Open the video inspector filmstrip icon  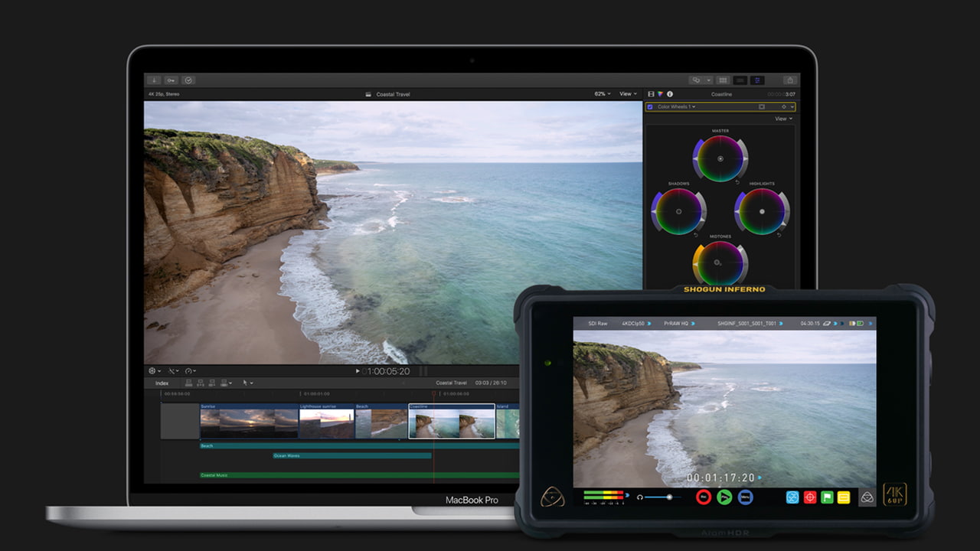click(651, 94)
